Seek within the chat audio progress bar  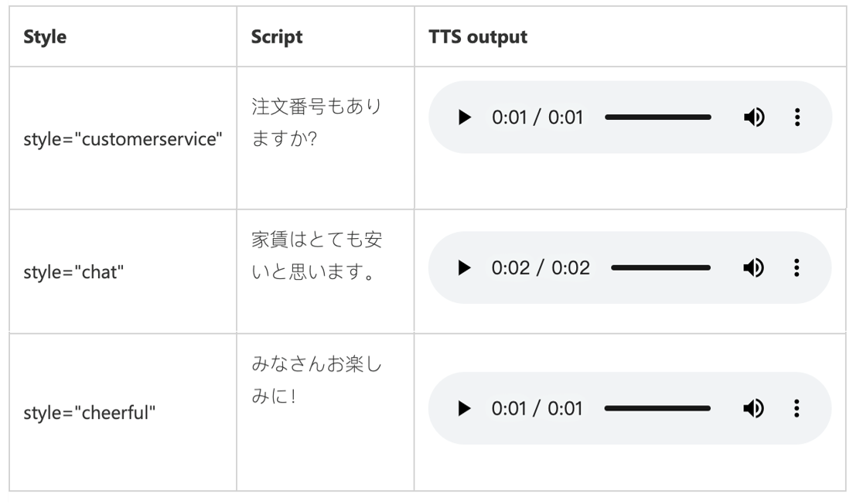[x=660, y=268]
